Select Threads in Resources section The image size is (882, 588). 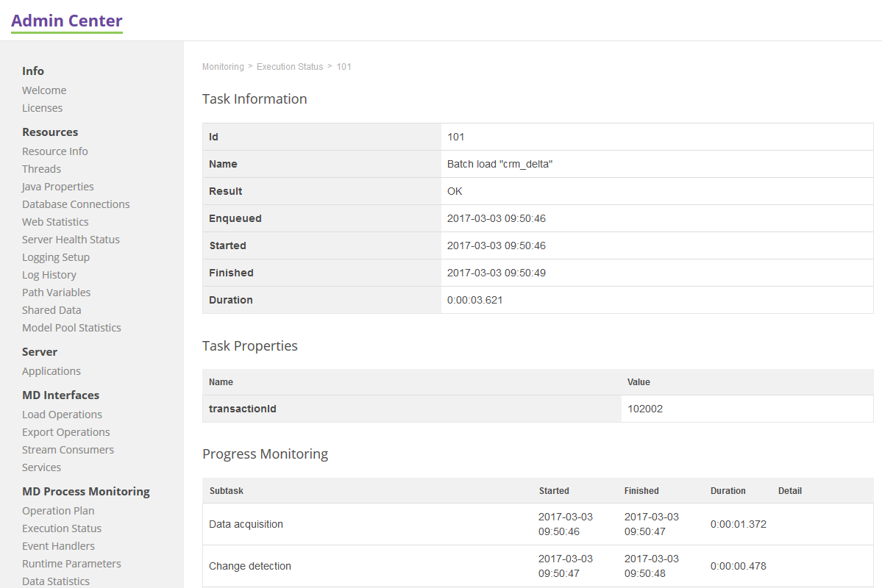(41, 169)
